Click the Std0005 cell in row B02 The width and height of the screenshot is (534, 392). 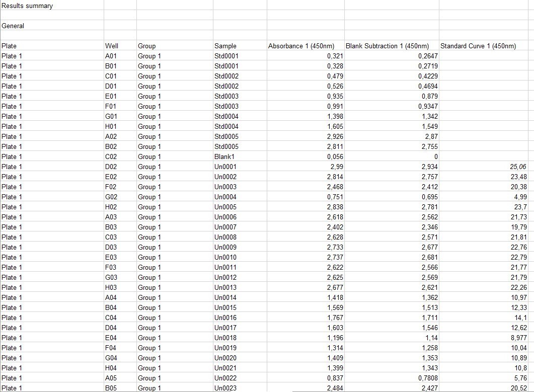click(x=240, y=146)
